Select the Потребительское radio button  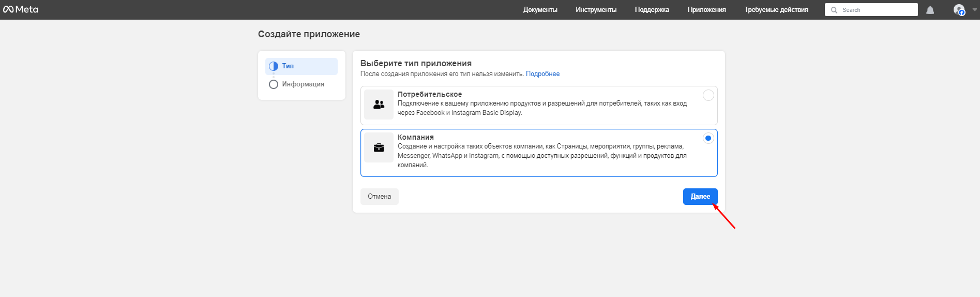pyautogui.click(x=708, y=95)
